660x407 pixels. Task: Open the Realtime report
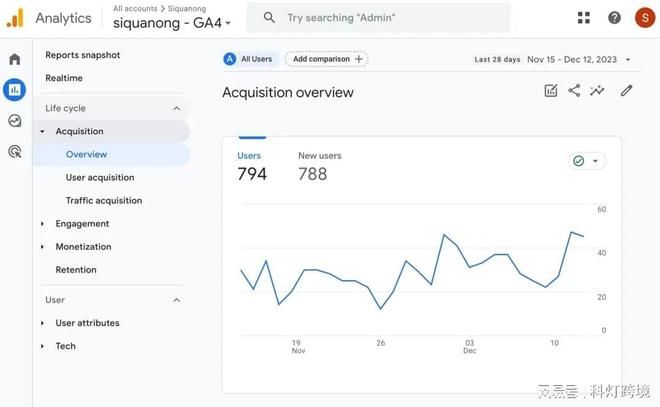click(x=64, y=78)
